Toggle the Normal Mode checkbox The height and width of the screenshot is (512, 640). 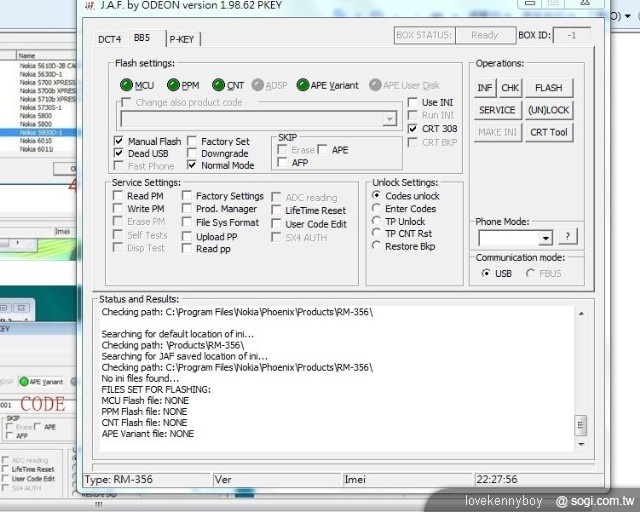click(191, 165)
